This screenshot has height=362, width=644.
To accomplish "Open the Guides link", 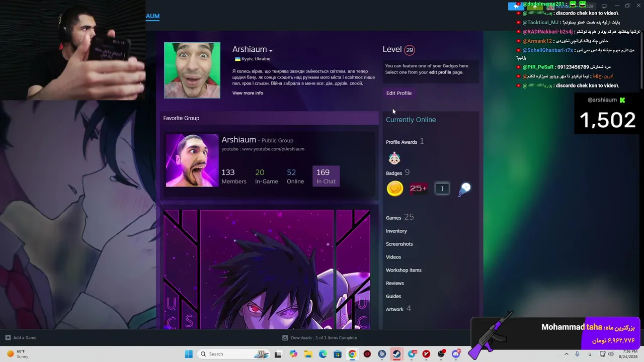I will click(x=393, y=296).
